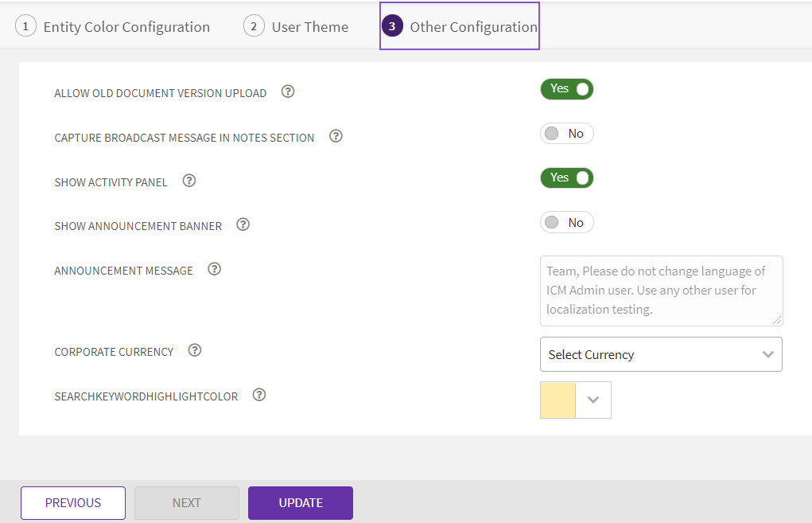
Task: Go to the User Theme step
Action: (x=296, y=27)
